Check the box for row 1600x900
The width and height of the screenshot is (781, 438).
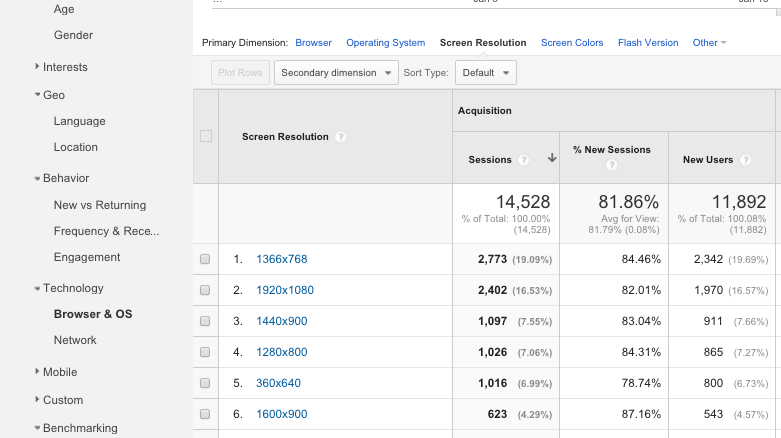205,414
